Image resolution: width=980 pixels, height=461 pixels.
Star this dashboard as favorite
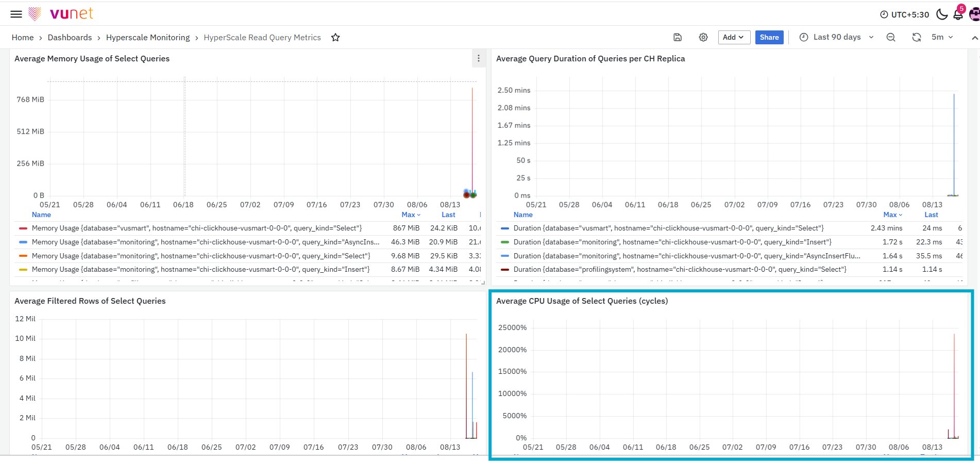tap(335, 37)
